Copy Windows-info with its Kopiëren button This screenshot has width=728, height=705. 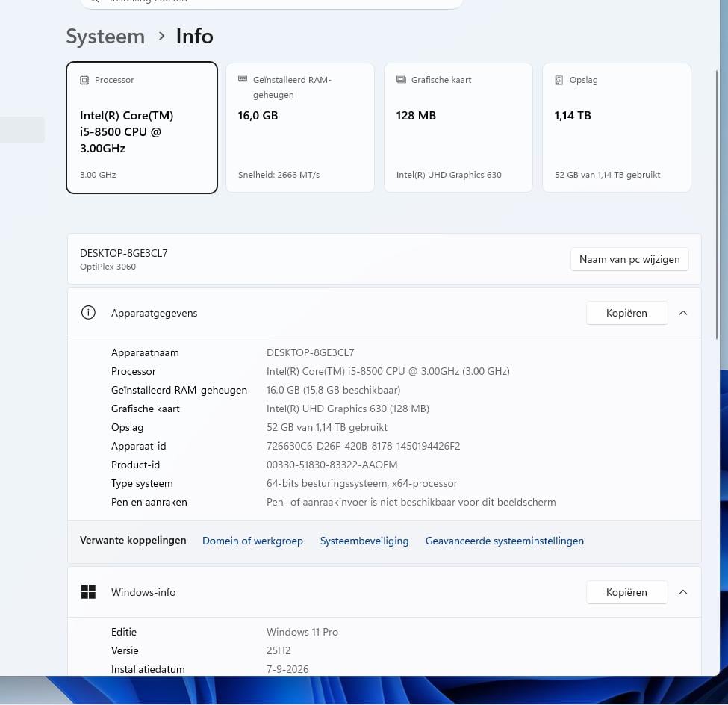626,591
